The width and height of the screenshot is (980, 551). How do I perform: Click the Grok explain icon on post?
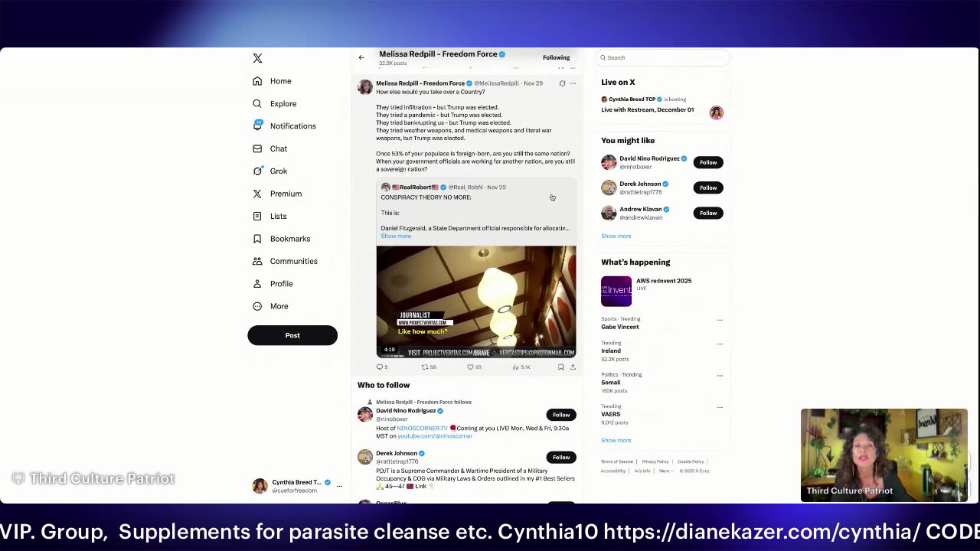point(562,83)
